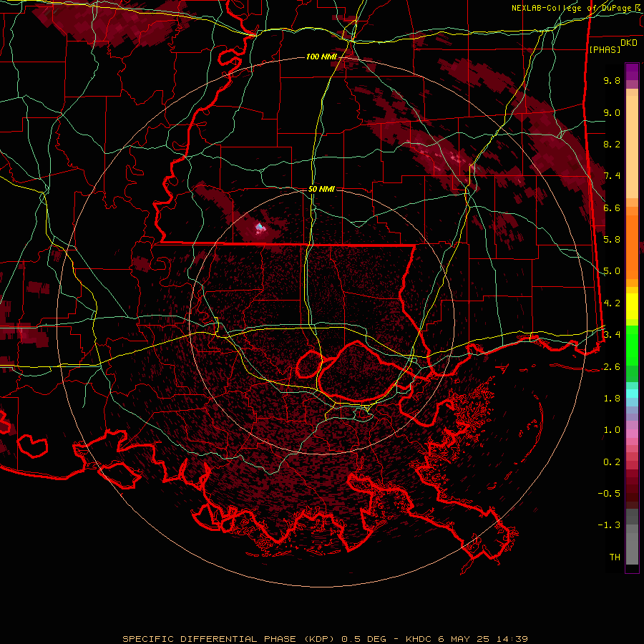The width and height of the screenshot is (644, 644).
Task: Click the cyan high-KDP storm core pixel
Action: pyautogui.click(x=259, y=226)
